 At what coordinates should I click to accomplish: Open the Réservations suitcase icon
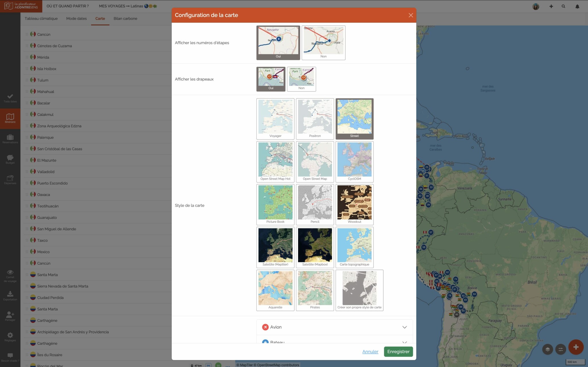click(x=10, y=139)
